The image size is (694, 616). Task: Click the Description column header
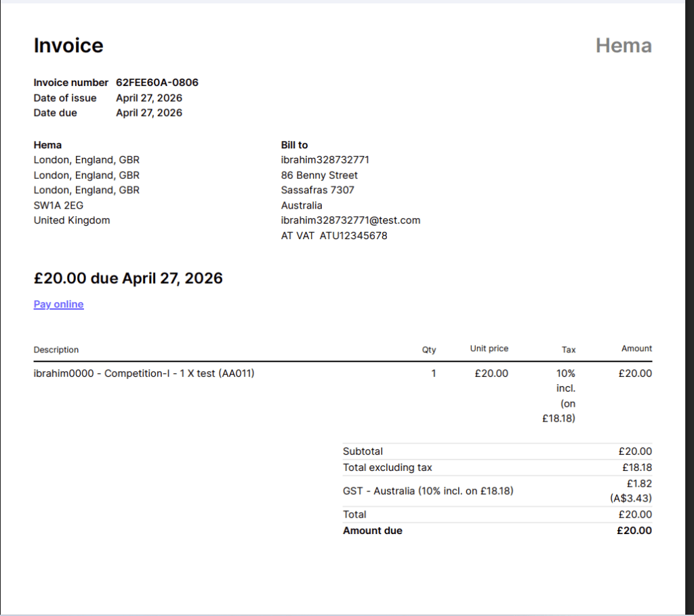[56, 350]
